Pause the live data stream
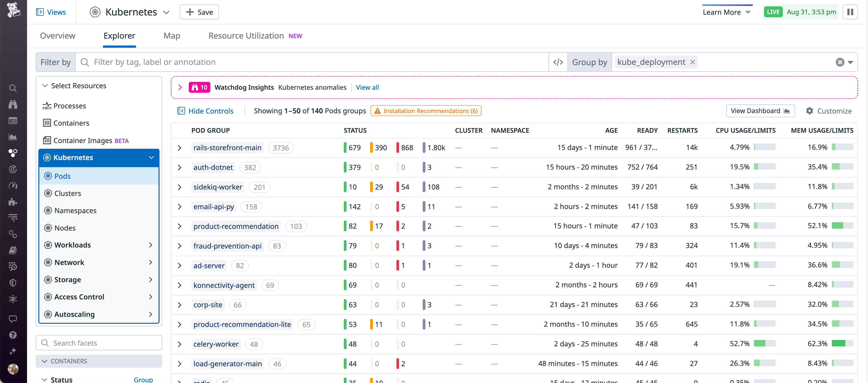The image size is (868, 383). [850, 12]
